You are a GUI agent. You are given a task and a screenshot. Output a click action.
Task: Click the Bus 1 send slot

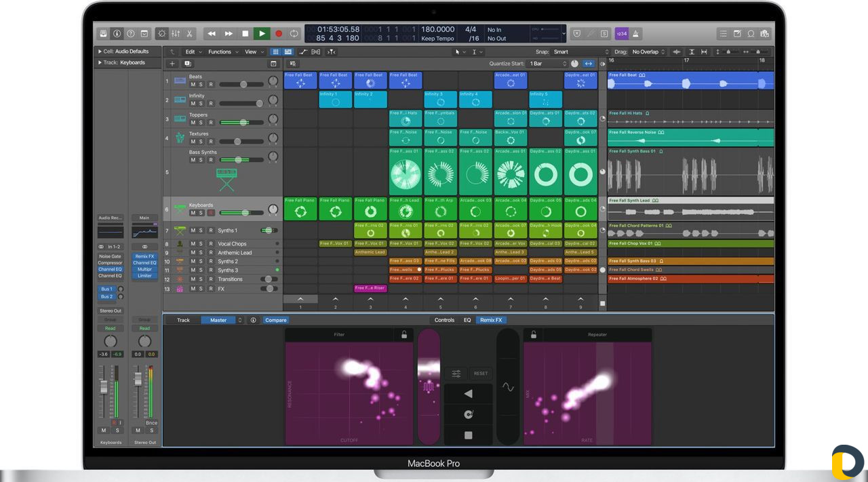coord(106,289)
